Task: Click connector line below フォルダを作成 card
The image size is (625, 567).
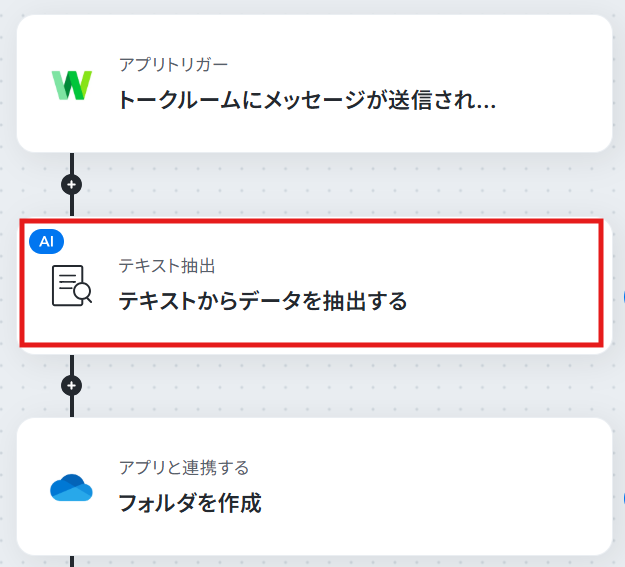Action: click(x=72, y=561)
